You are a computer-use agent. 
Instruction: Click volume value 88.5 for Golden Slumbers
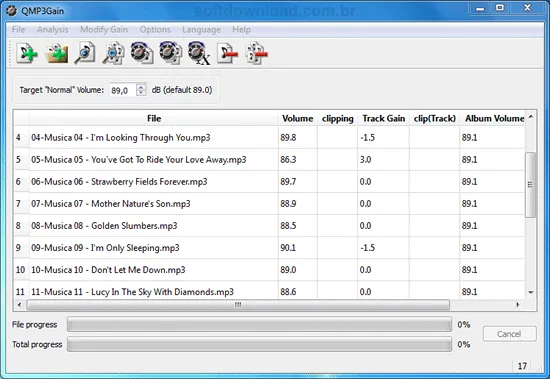pyautogui.click(x=288, y=226)
